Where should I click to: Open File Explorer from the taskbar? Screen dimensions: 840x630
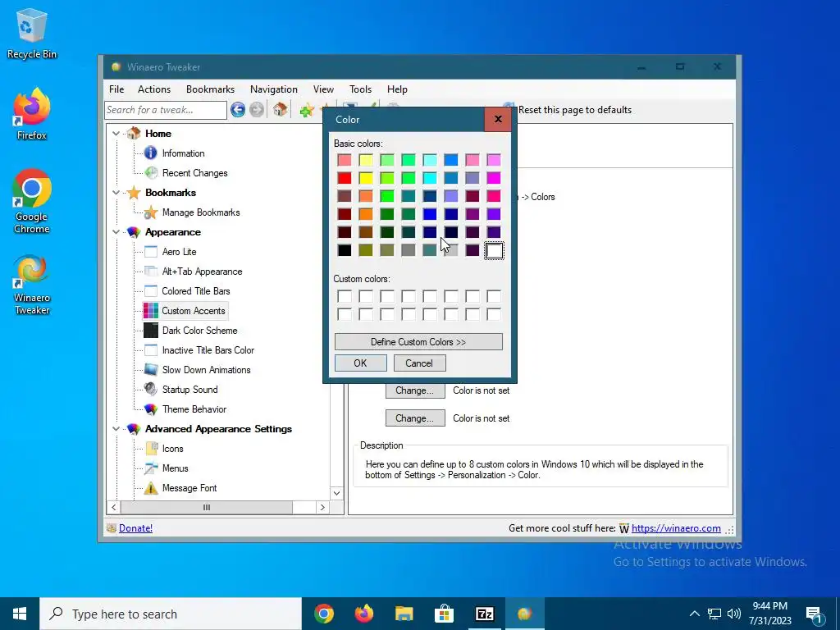pos(404,614)
